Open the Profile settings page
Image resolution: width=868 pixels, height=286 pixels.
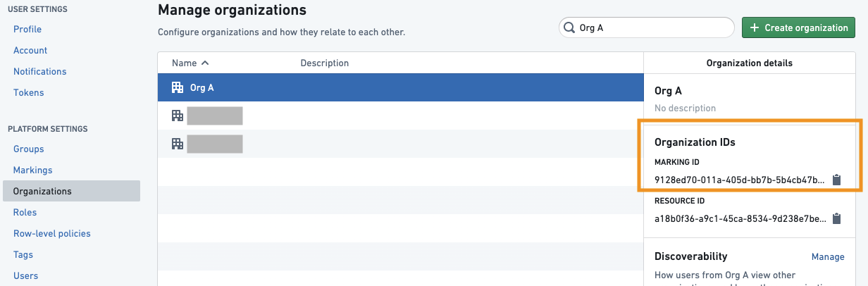[x=27, y=29]
